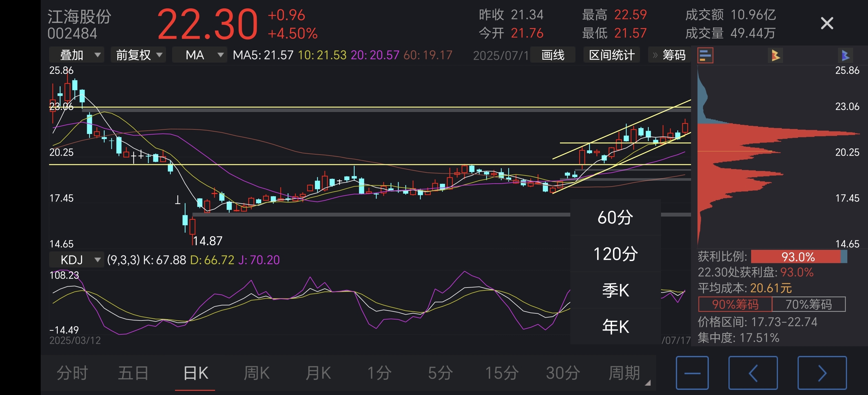Click the KDJ D: 66.72 value
This screenshot has height=395, width=868.
pyautogui.click(x=212, y=260)
